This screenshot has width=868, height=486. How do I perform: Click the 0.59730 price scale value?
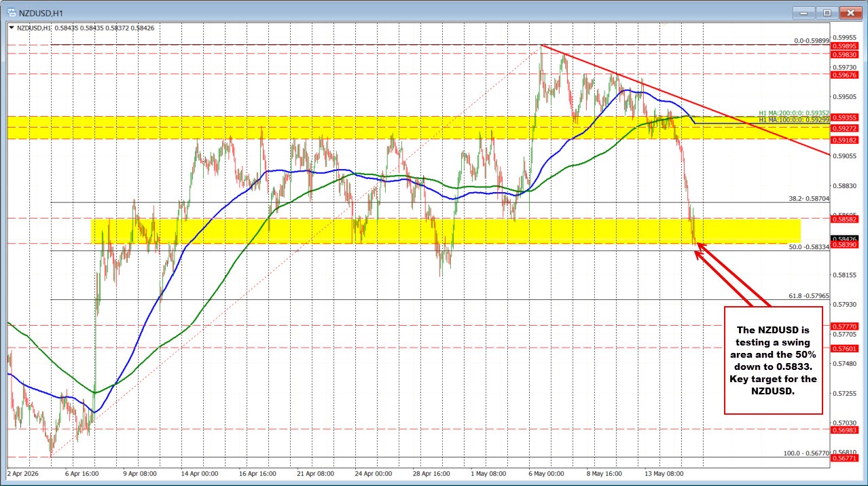coord(846,67)
